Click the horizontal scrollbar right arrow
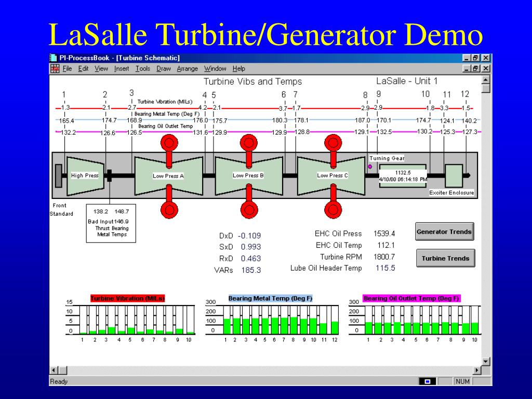532x399 pixels. (x=477, y=370)
